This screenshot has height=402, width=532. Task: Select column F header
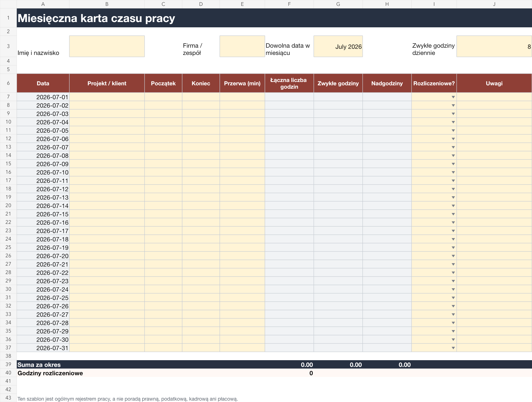click(x=289, y=4)
